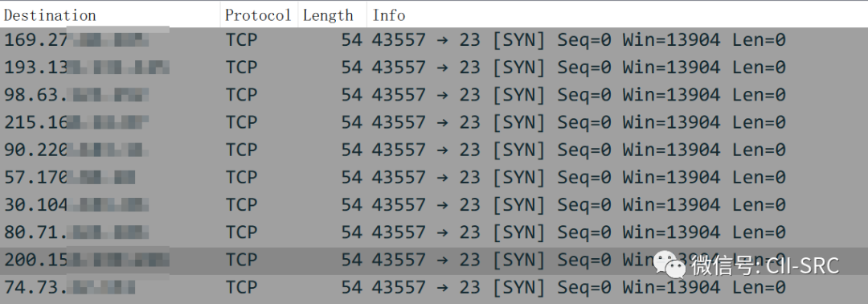This screenshot has height=304, width=868.
Task: Select packet row with destination 193.13
Action: tap(434, 68)
